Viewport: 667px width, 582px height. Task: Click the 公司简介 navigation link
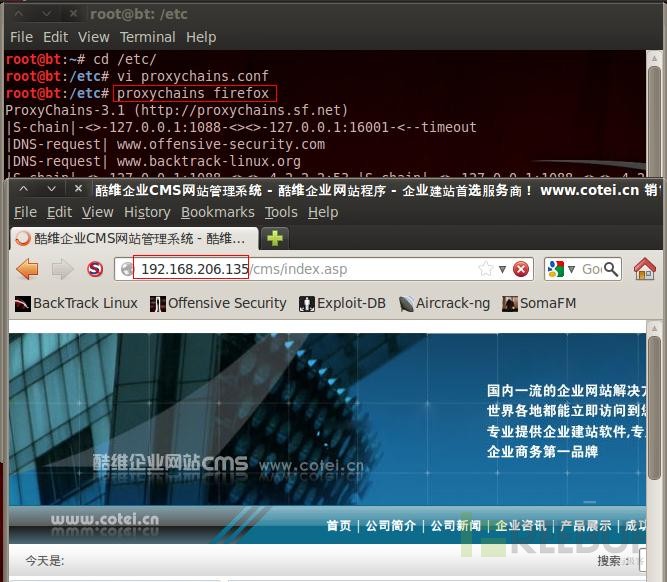click(x=391, y=526)
